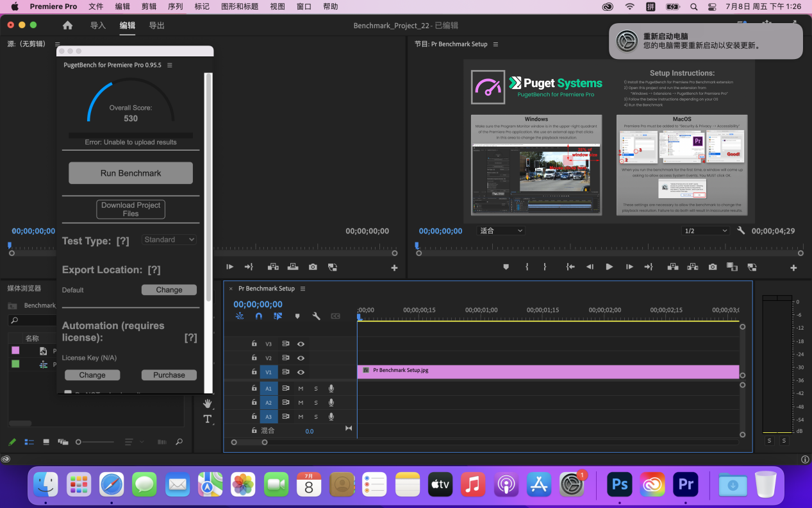Open Source monitor button editor plus

[394, 268]
